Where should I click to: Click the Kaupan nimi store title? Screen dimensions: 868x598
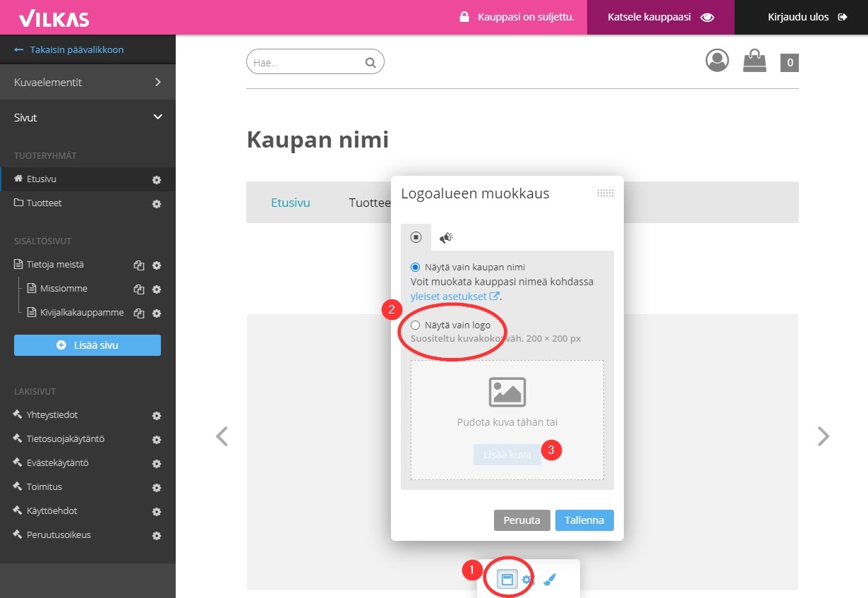(318, 140)
